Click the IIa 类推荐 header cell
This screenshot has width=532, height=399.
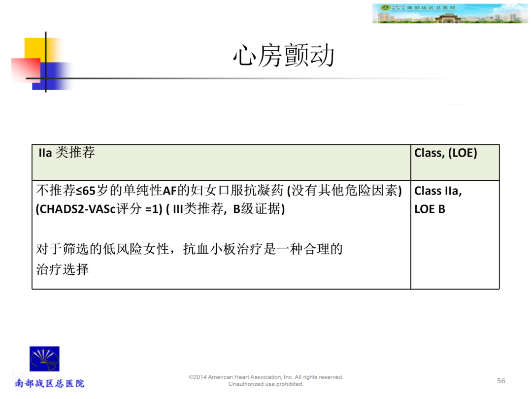click(66, 153)
